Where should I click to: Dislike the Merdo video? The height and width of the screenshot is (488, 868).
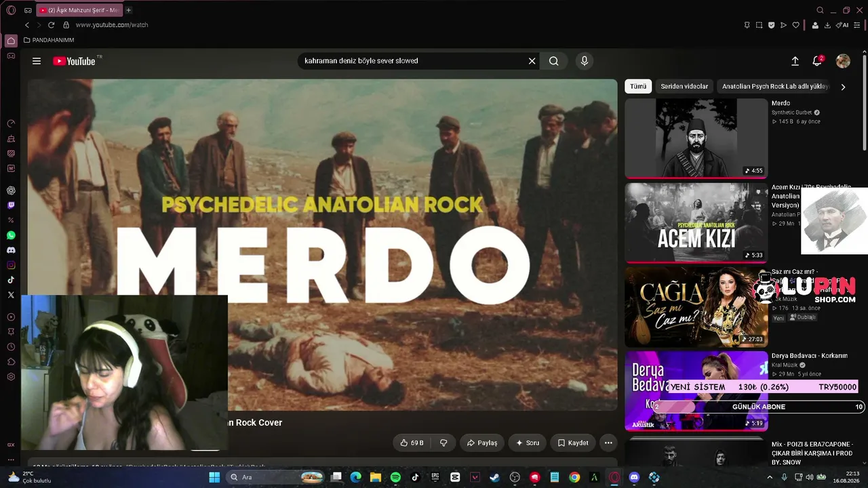(443, 443)
